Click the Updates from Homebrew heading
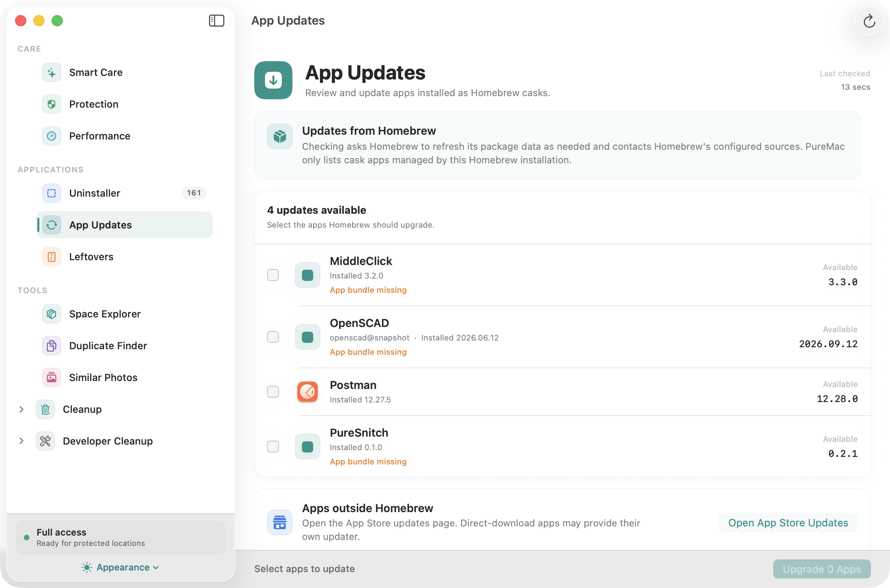 (369, 131)
